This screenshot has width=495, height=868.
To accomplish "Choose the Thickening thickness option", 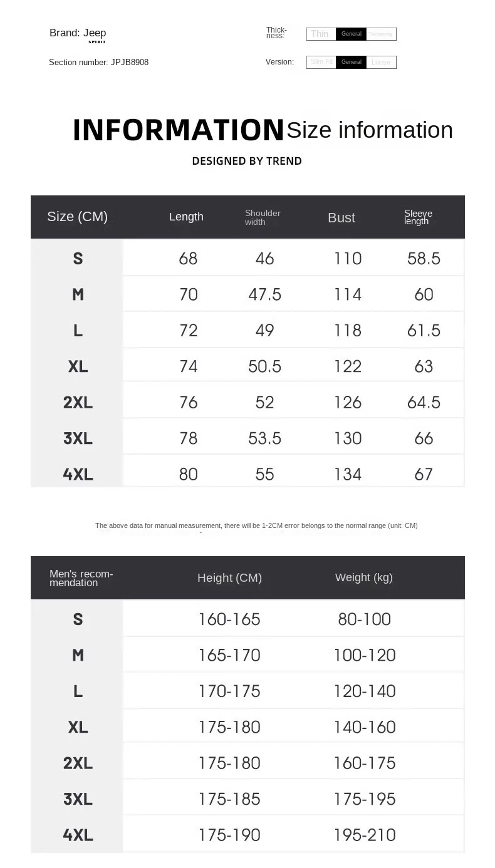I will pos(380,34).
